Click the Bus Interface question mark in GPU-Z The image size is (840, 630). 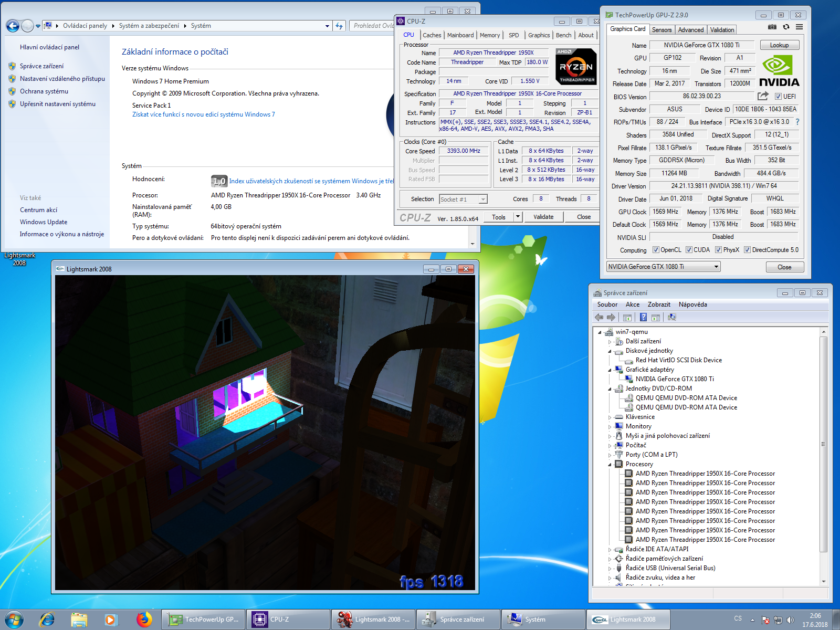797,122
